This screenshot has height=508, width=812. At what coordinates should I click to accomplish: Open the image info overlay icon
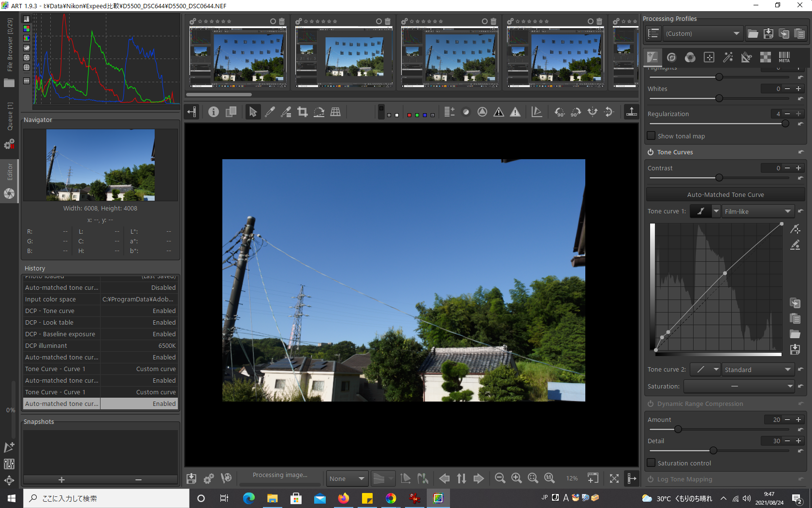(x=214, y=112)
